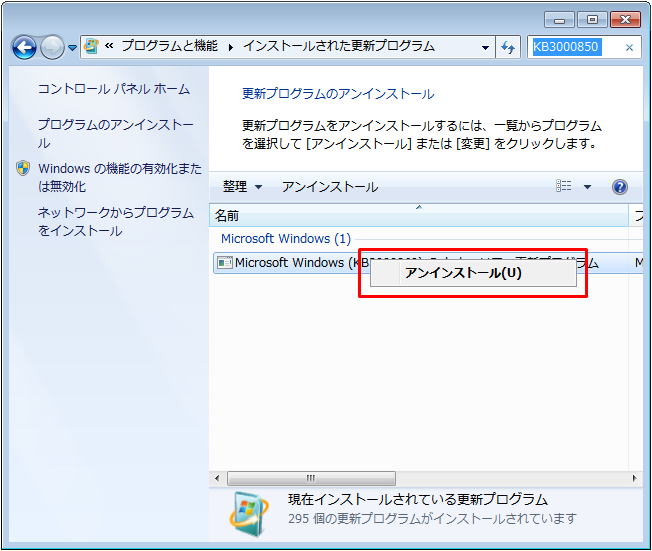Click the left scroll arrow of the list
Viewport: 652px width, 551px height.
(217, 478)
